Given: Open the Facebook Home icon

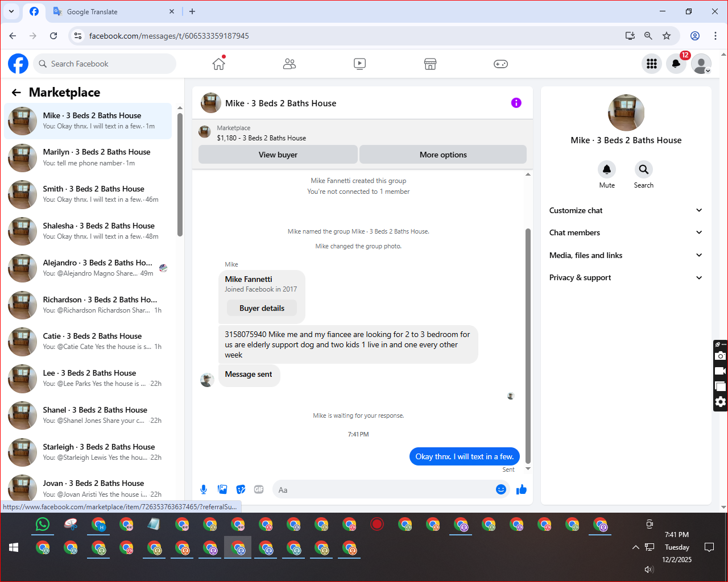Looking at the screenshot, I should 219,64.
